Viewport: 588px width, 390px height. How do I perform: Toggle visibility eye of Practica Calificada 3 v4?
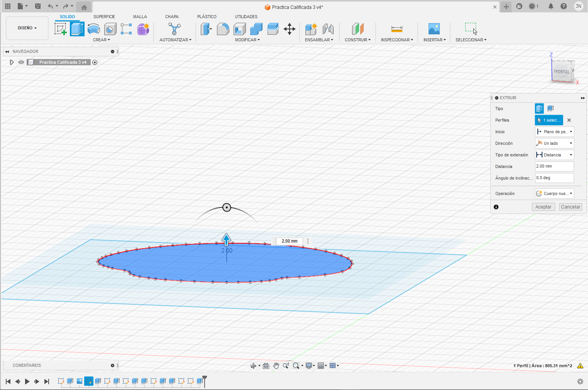pyautogui.click(x=21, y=62)
